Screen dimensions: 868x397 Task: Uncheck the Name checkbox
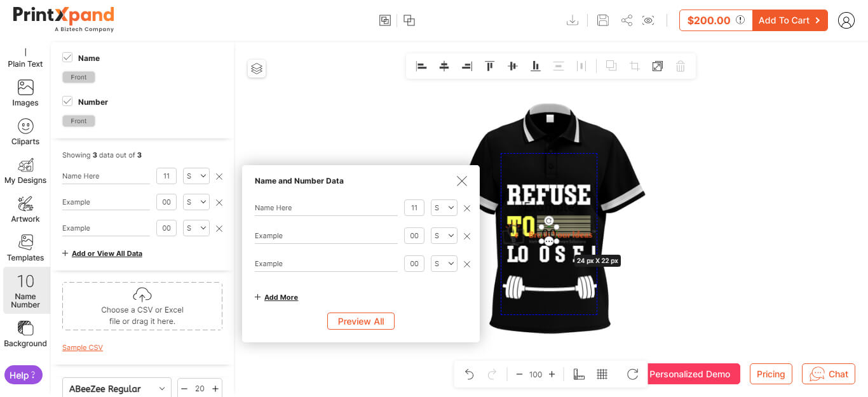click(x=67, y=58)
